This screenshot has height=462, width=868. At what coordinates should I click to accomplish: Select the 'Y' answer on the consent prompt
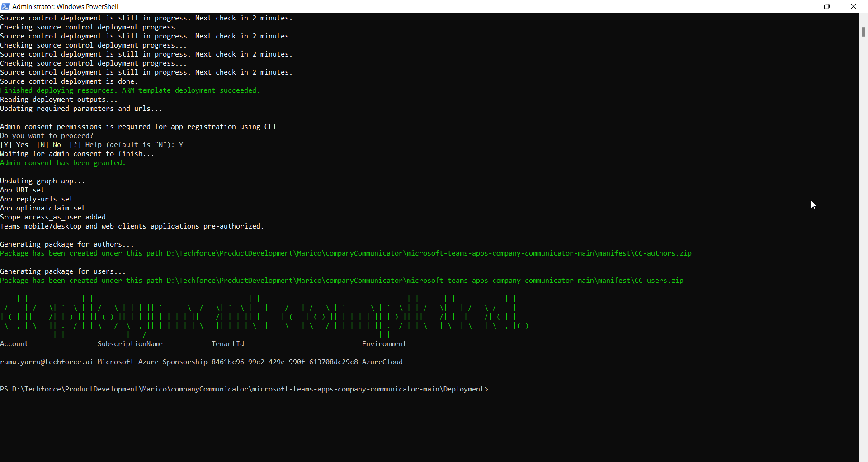point(181,144)
